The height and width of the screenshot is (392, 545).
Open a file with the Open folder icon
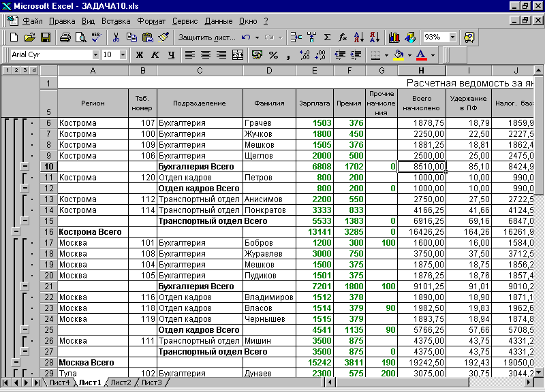tap(30, 37)
